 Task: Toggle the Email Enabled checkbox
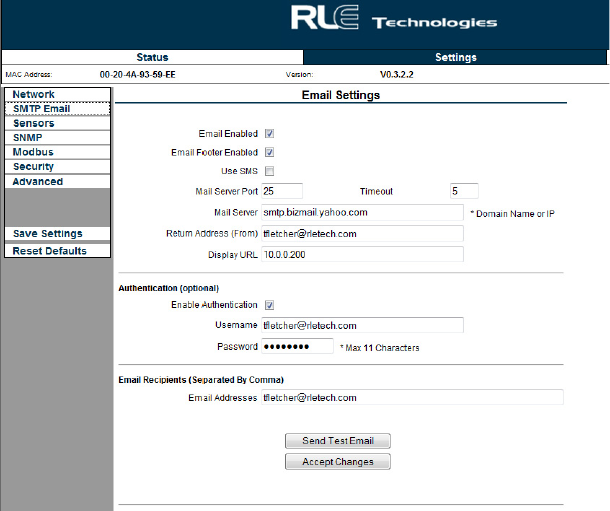tap(270, 133)
